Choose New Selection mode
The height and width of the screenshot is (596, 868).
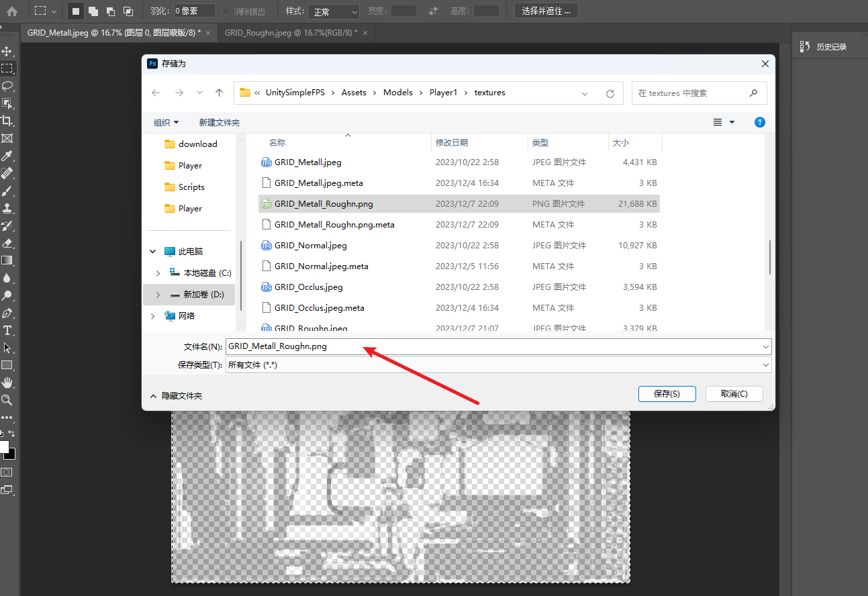pyautogui.click(x=76, y=11)
